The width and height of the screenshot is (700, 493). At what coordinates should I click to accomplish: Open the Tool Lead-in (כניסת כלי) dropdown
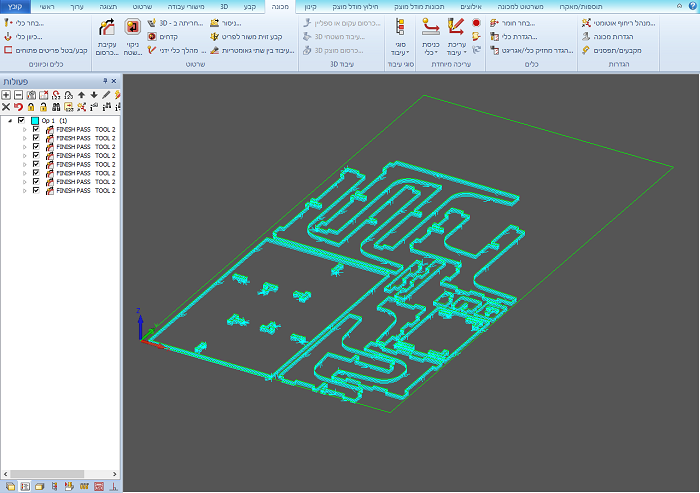pos(430,37)
